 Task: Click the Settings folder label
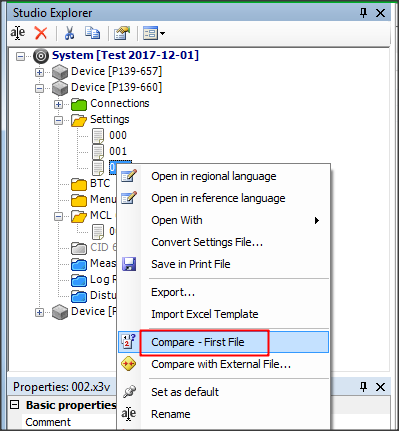tap(110, 119)
